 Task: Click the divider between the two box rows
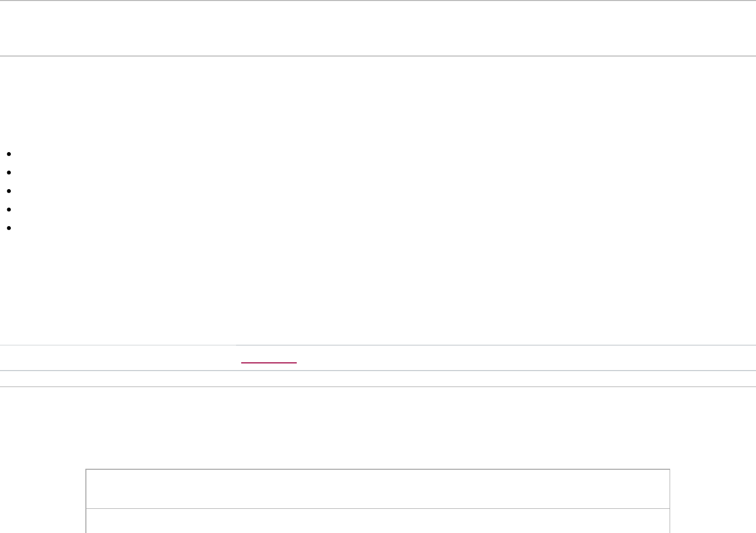click(377, 508)
